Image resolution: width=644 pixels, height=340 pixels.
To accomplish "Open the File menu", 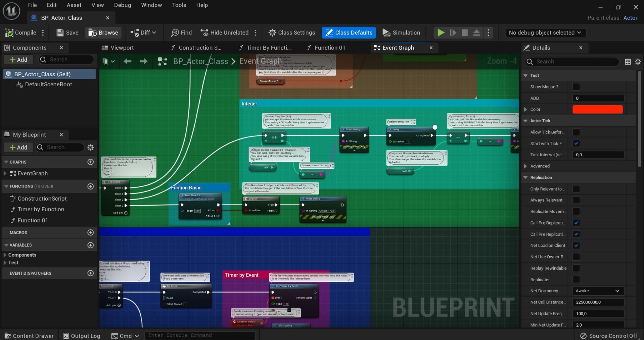I will (x=32, y=5).
